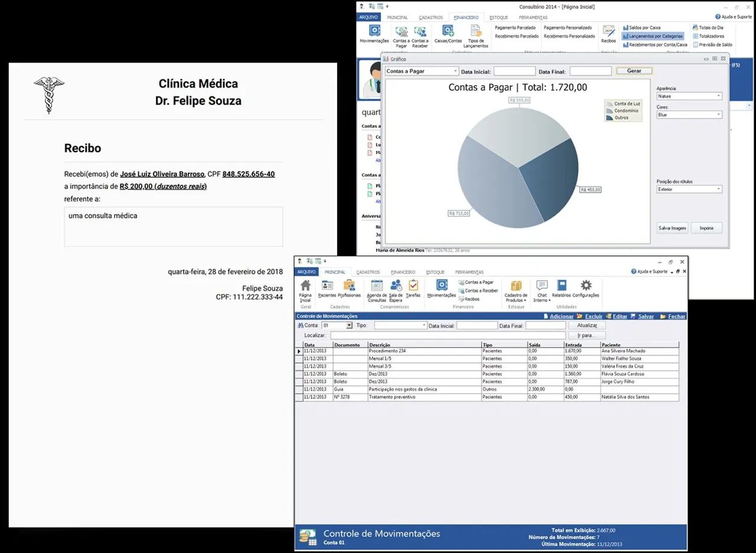This screenshot has height=553, width=756.
Task: Click Ajuda e Suporte in the Consultório 2014 window
Action: tap(733, 17)
